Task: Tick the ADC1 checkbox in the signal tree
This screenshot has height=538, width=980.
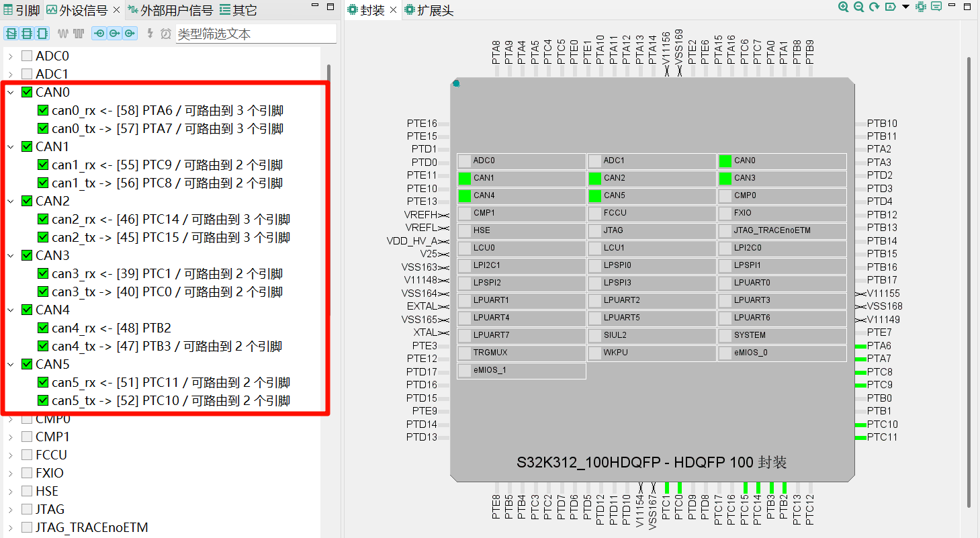Action: click(x=27, y=74)
